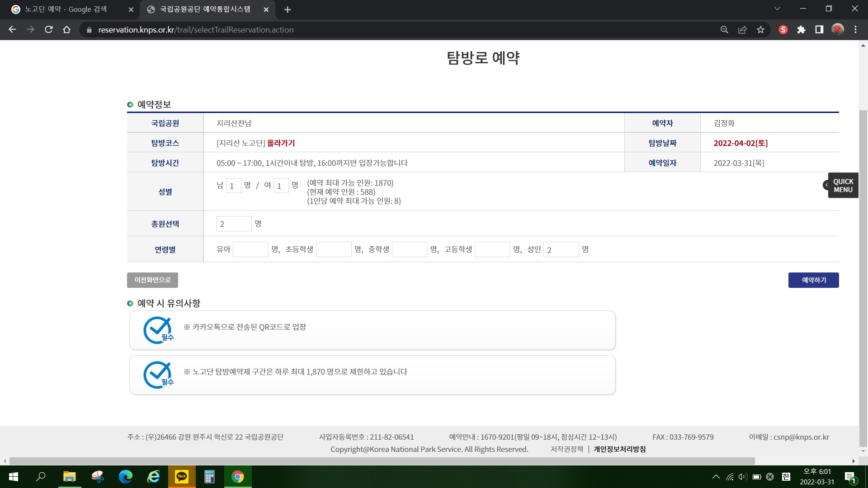Click the share page icon in address bar
This screenshot has height=488, width=868.
(742, 30)
